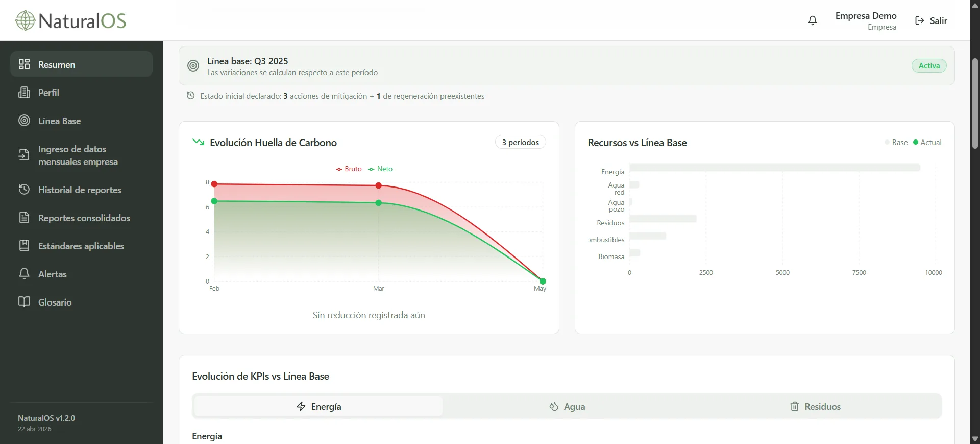Click the 'NaturalOS v1.2.0' version text
This screenshot has height=444, width=980.
point(46,418)
